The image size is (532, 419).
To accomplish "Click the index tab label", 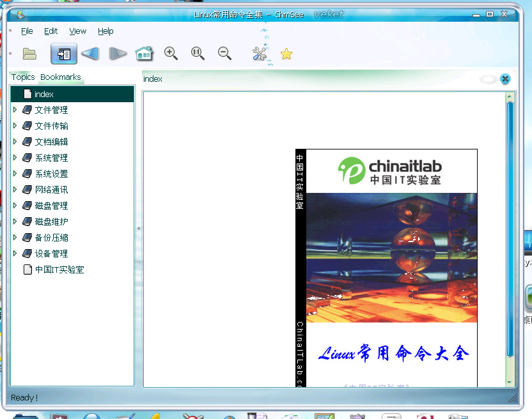I will (153, 79).
